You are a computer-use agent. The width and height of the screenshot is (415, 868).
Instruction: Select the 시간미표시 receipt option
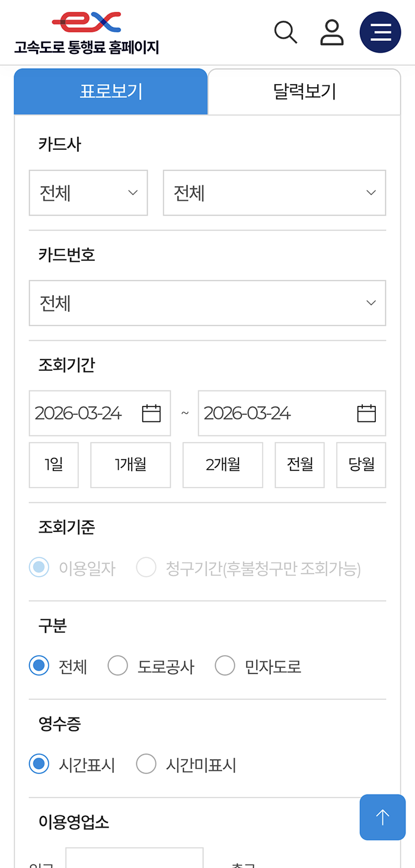point(146,764)
